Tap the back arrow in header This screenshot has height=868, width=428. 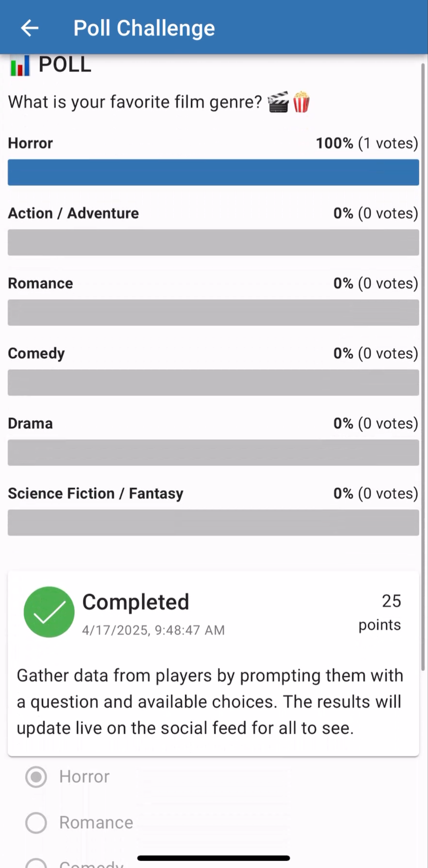(x=29, y=28)
